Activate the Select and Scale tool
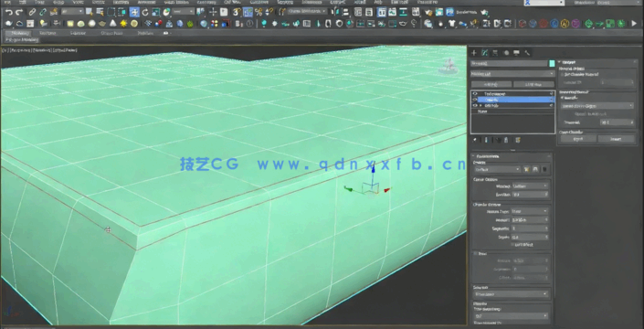Image resolution: width=644 pixels, height=329 pixels. 155,12
